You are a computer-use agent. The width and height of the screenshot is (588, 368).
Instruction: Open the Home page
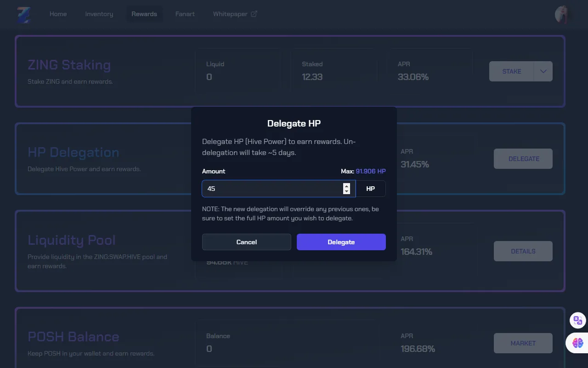pos(58,14)
